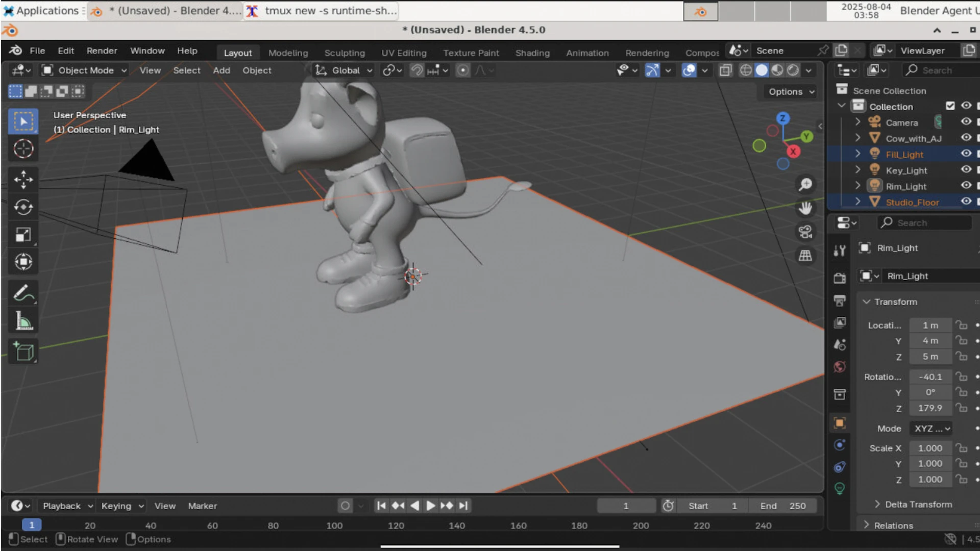Activate the Move tool
Viewport: 980px width, 551px height.
pyautogui.click(x=23, y=180)
